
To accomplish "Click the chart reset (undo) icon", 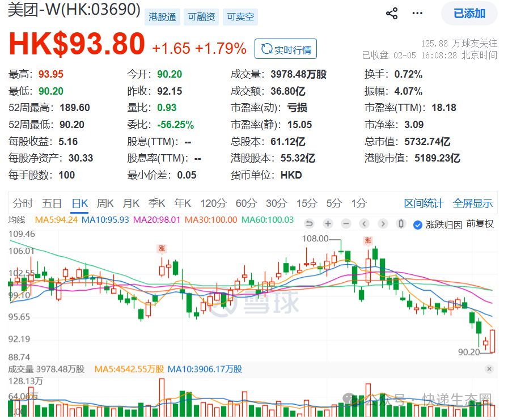I will 310,223.
